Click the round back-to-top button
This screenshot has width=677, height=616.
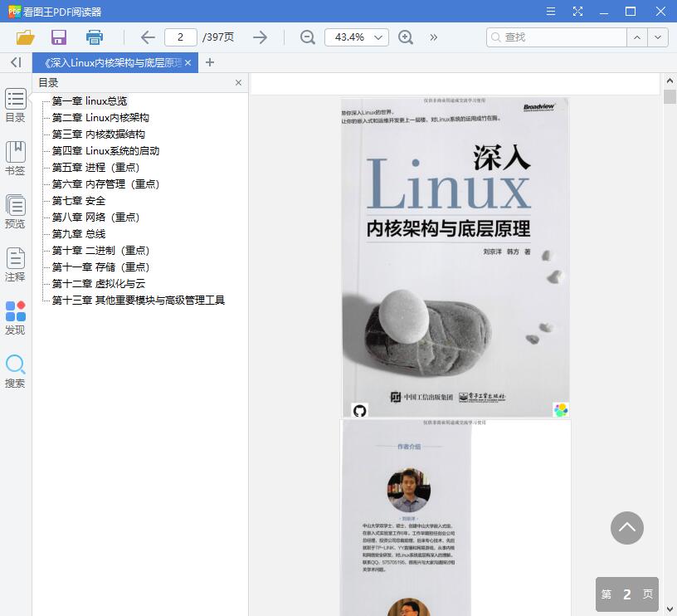pyautogui.click(x=627, y=528)
